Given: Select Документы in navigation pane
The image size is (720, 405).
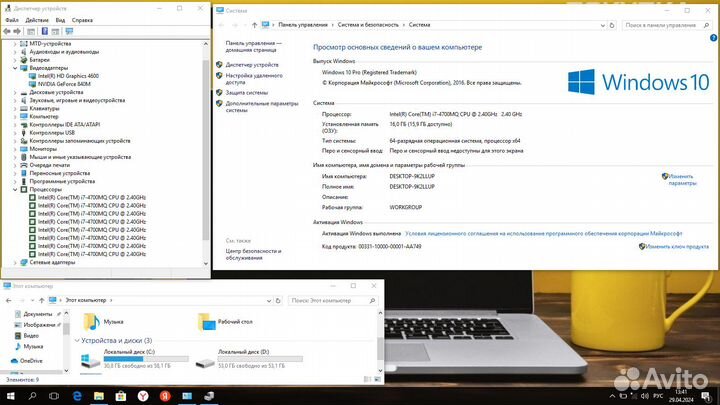Looking at the screenshot, I should click(37, 314).
